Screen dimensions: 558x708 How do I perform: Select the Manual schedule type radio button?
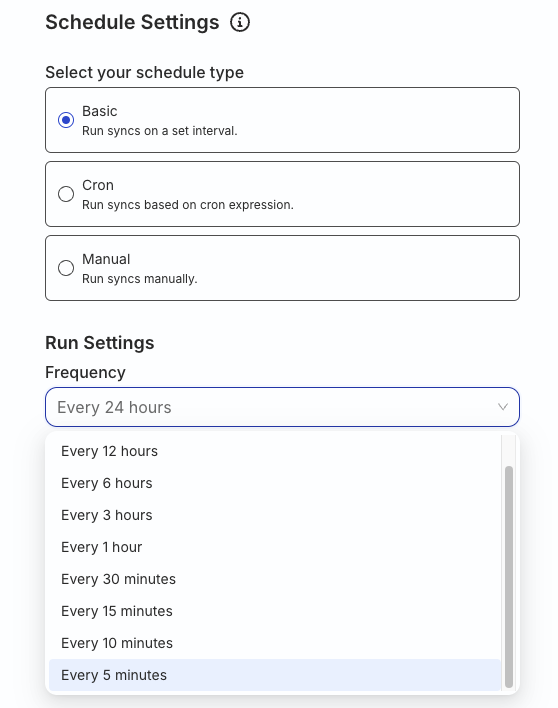(66, 268)
